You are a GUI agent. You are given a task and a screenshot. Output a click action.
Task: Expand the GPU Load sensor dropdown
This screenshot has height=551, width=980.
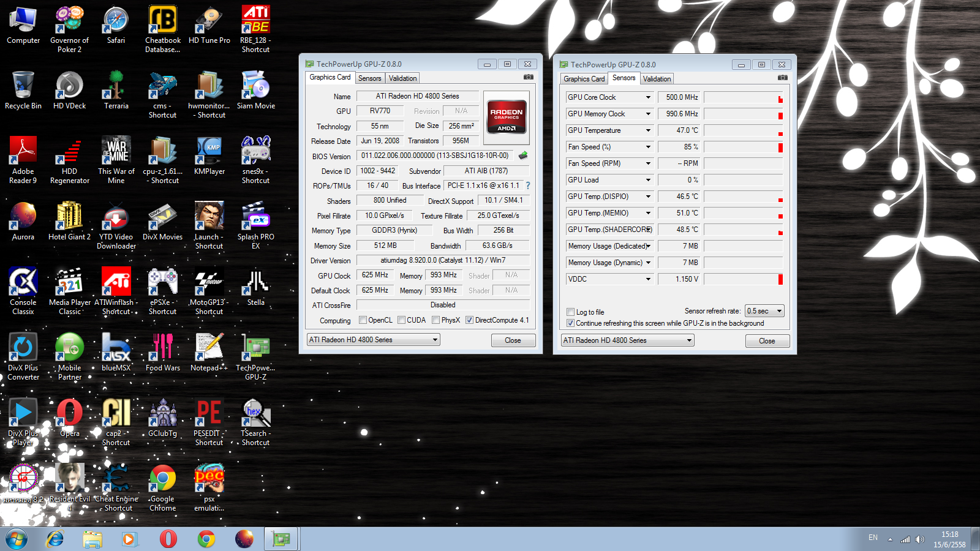point(648,180)
